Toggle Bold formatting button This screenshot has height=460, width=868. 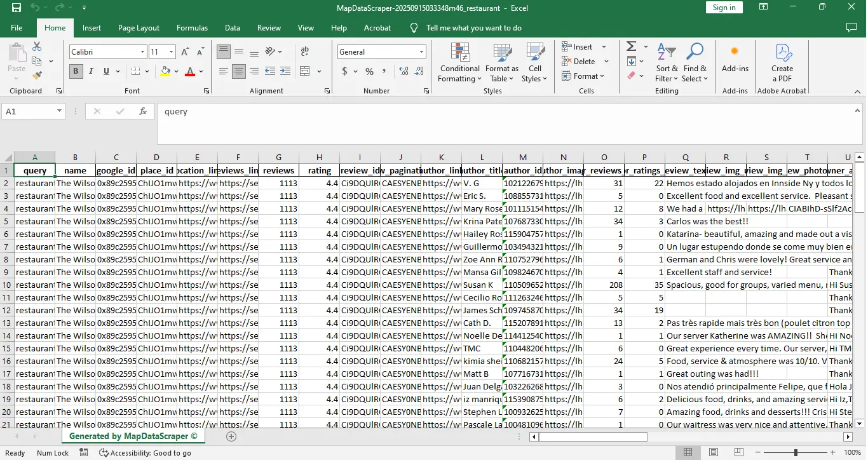[76, 71]
